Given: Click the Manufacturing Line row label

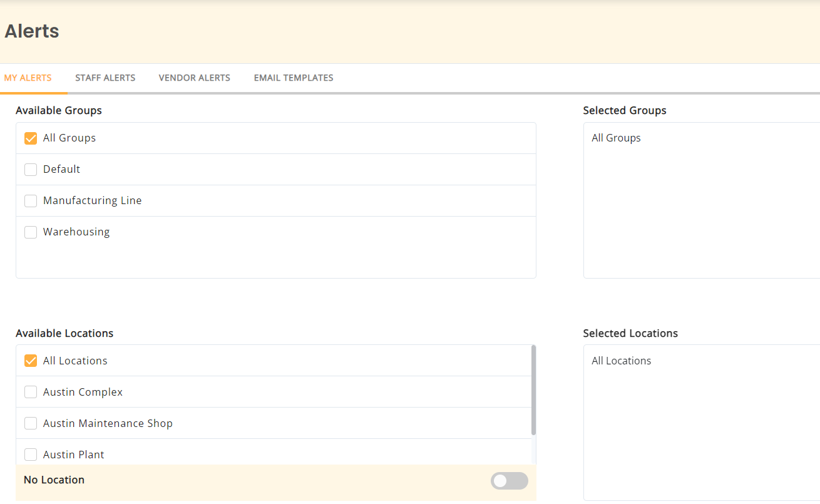Looking at the screenshot, I should [92, 200].
